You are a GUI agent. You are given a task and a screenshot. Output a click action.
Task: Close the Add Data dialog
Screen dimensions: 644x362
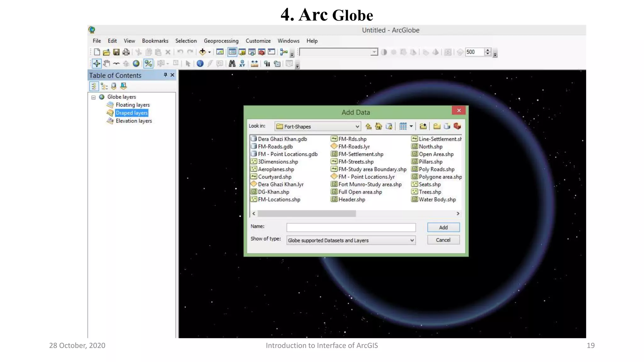459,111
